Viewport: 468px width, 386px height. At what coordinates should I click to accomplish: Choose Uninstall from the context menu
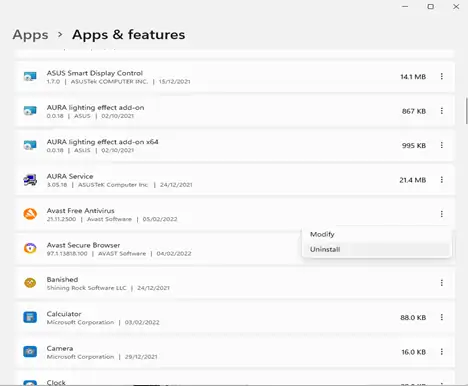(376, 249)
